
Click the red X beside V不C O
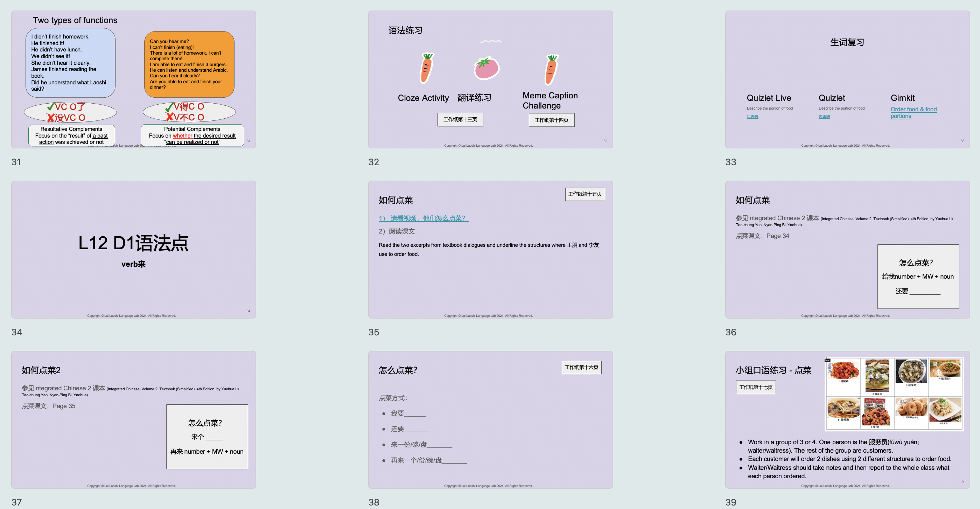[170, 117]
